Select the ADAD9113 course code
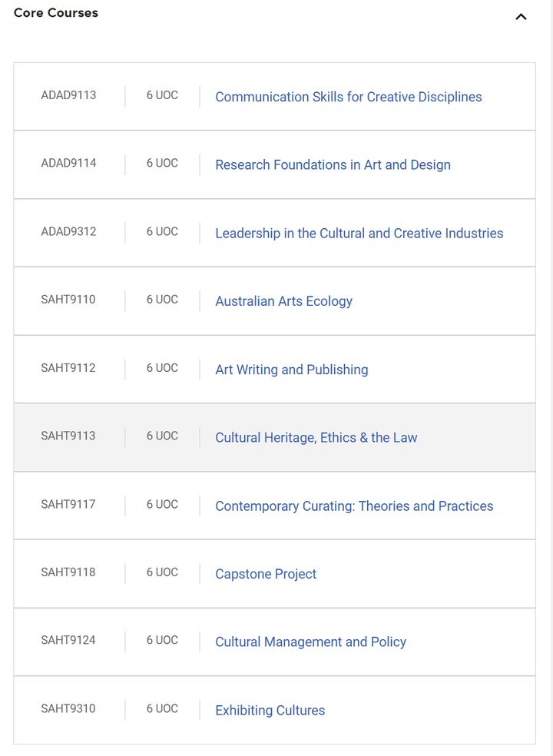The image size is (553, 756). click(x=68, y=95)
